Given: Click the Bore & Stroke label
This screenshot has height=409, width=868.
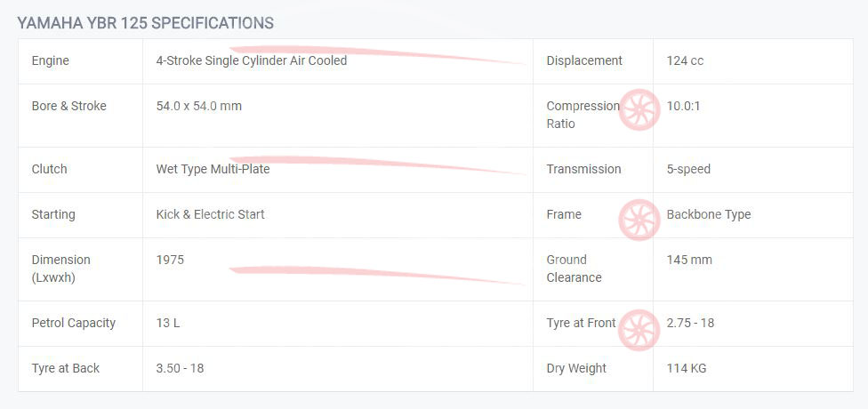Looking at the screenshot, I should click(68, 107).
